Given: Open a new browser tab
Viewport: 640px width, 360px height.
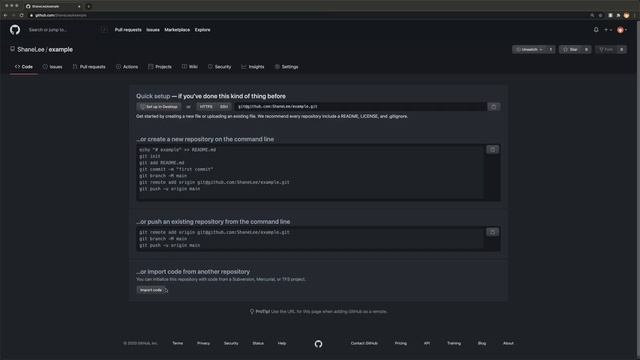Looking at the screenshot, I should click(89, 6).
